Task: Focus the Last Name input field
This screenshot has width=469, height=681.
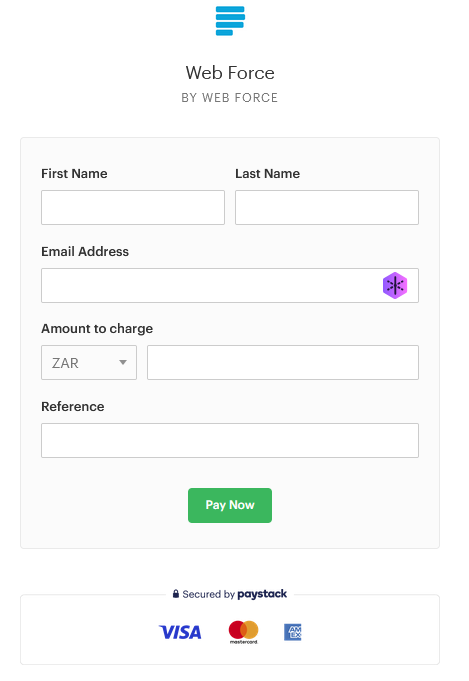Action: click(x=327, y=208)
